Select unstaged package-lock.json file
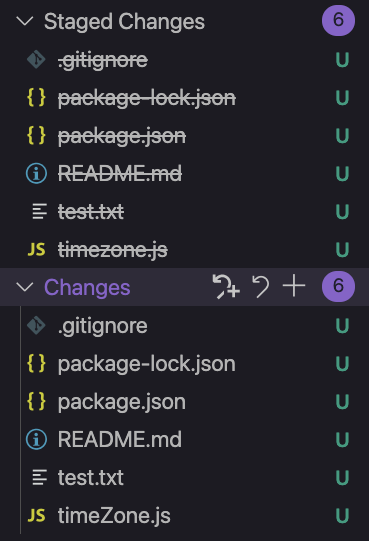This screenshot has width=369, height=541. click(x=147, y=364)
